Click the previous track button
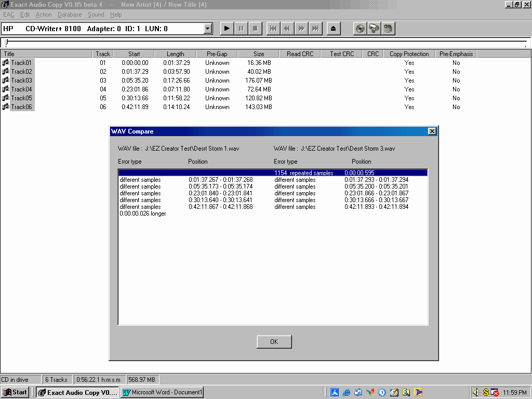532x399 pixels. (273, 29)
